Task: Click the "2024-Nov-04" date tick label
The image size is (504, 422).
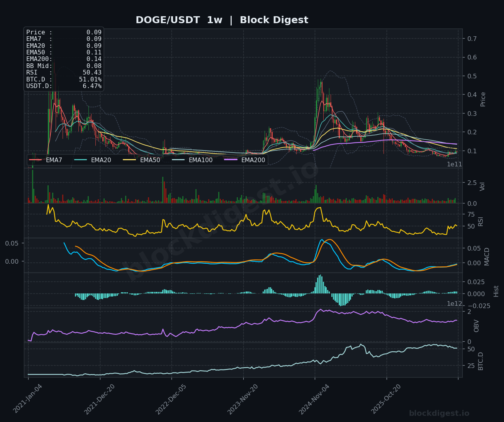Action: pos(314,399)
